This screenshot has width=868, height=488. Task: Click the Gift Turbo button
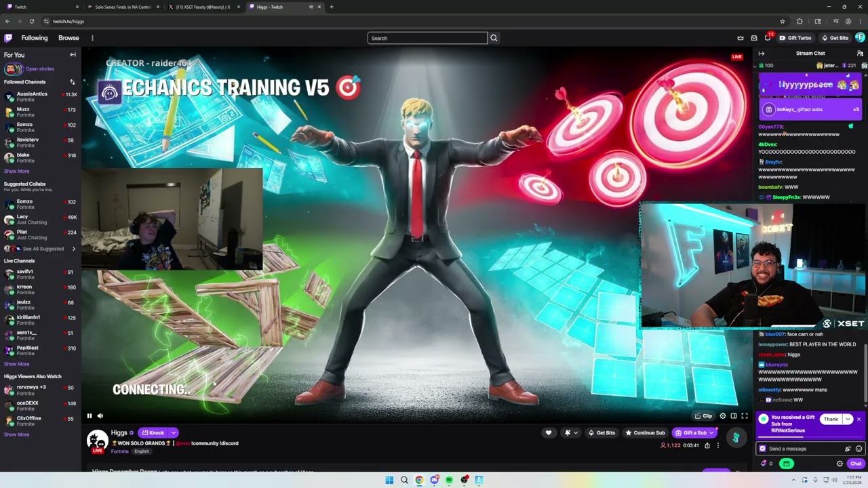tap(795, 38)
